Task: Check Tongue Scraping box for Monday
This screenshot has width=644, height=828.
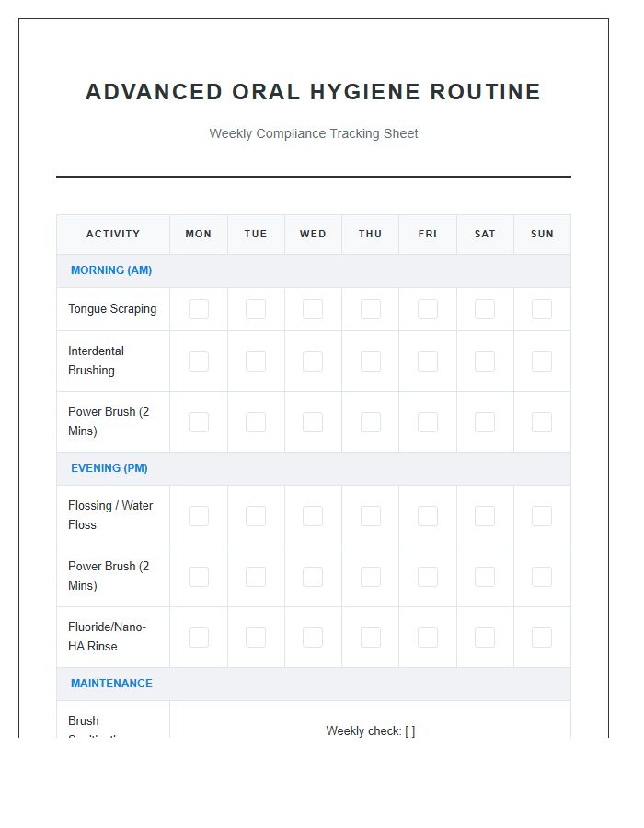Action: 199,309
